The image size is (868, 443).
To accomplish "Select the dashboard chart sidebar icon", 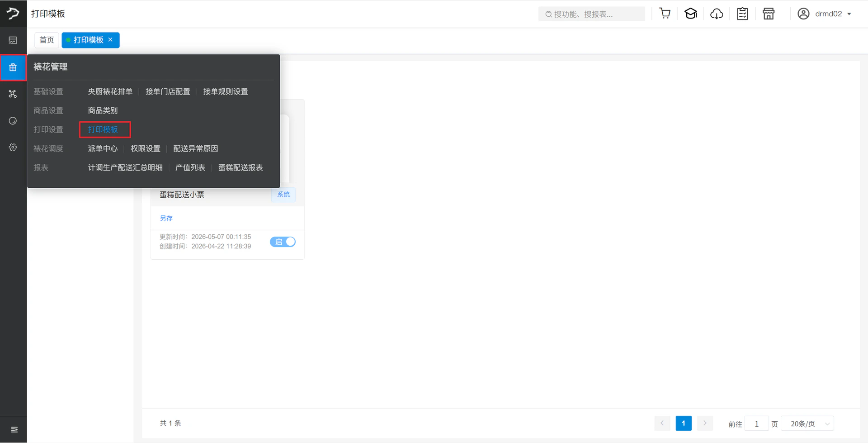I will pyautogui.click(x=13, y=40).
